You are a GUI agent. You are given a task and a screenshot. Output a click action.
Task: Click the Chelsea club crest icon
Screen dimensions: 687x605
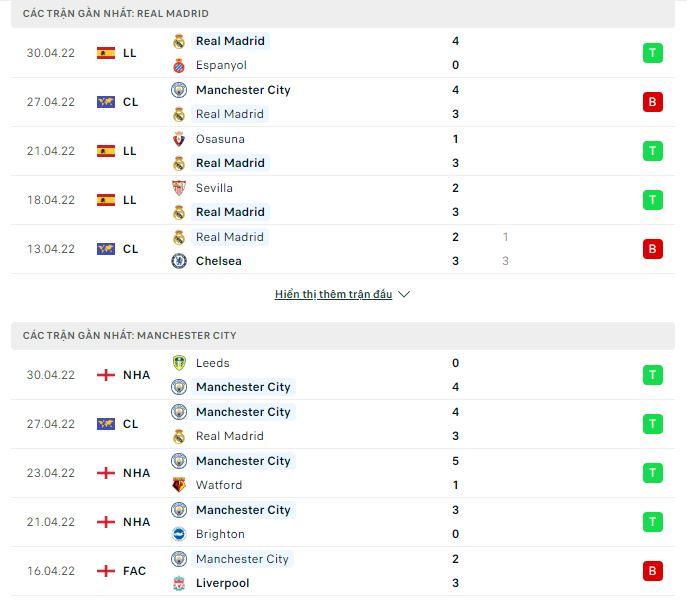click(x=179, y=261)
